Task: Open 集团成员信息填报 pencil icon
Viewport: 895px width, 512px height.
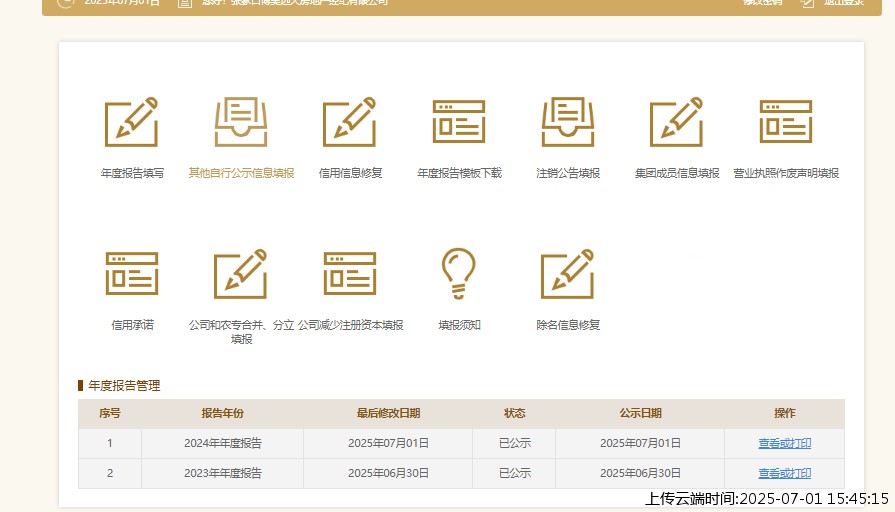Action: point(676,122)
